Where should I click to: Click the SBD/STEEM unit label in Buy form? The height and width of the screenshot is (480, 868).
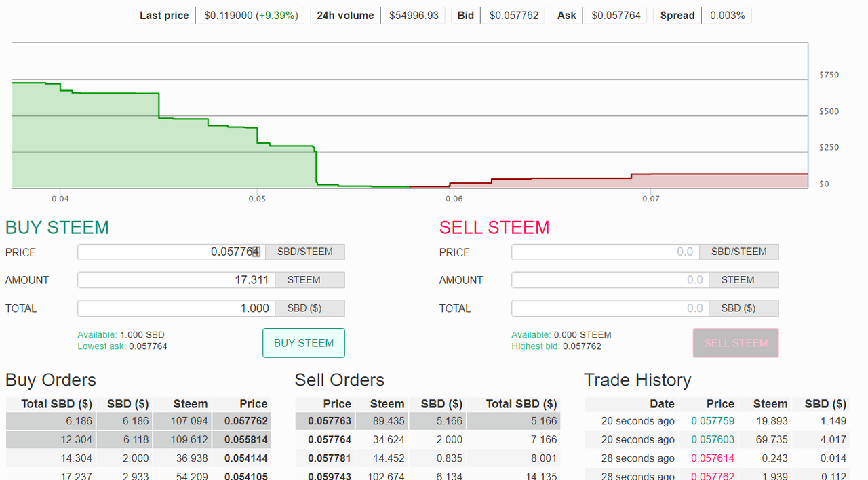(305, 252)
